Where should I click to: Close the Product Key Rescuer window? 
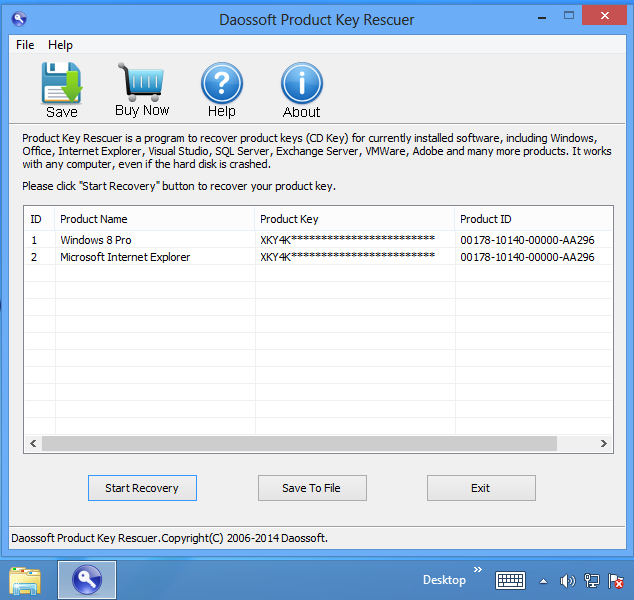604,15
